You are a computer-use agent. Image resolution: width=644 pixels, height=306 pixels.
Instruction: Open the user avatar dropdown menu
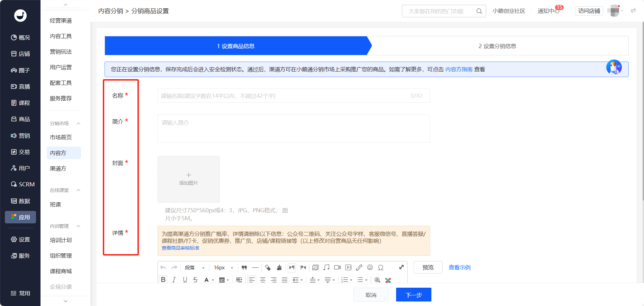click(615, 11)
